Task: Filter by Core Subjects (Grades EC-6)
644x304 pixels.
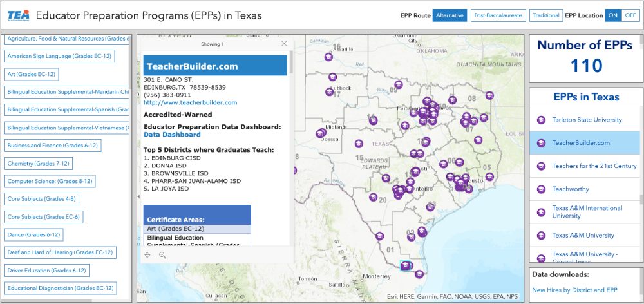Action: click(x=44, y=217)
